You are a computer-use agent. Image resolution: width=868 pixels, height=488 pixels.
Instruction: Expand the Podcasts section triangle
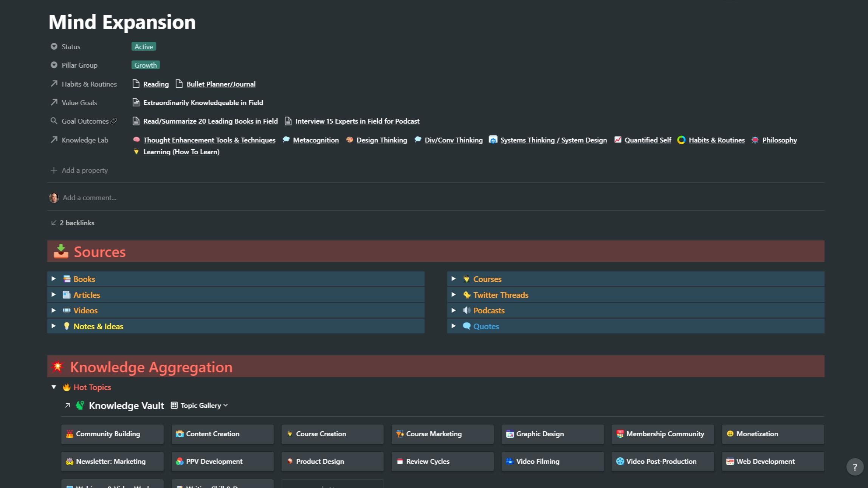point(454,310)
